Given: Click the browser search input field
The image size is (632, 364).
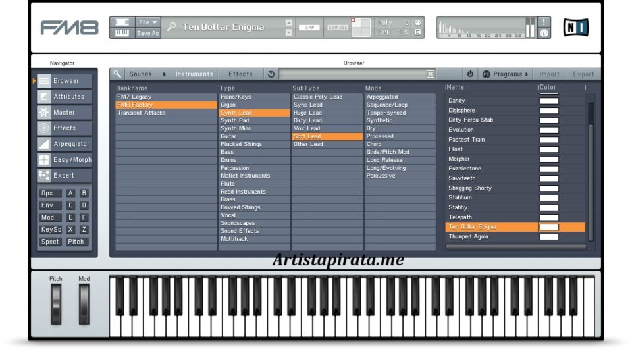Looking at the screenshot, I should pos(353,74).
